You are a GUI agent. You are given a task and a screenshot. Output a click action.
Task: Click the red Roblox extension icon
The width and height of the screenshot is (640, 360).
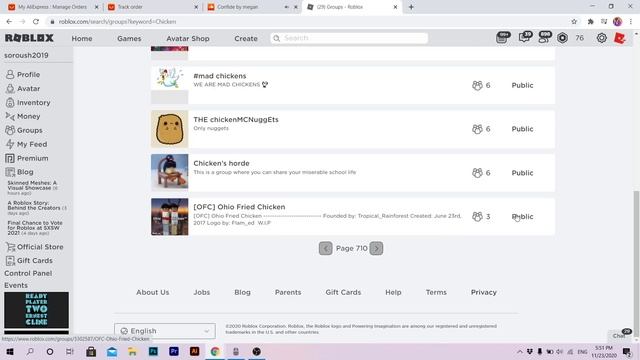click(620, 38)
